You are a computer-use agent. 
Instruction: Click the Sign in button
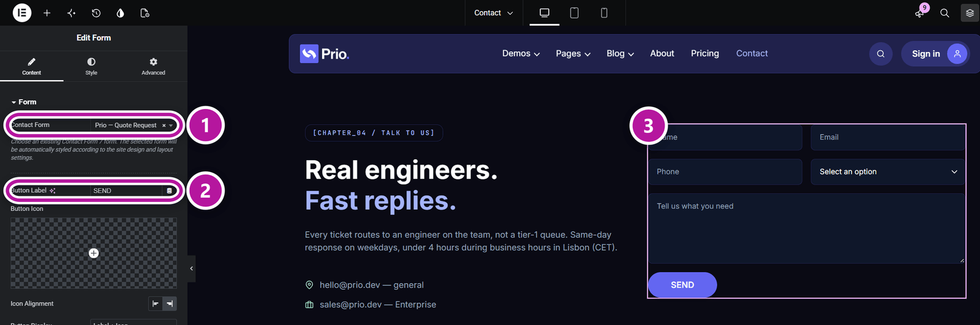(x=935, y=54)
